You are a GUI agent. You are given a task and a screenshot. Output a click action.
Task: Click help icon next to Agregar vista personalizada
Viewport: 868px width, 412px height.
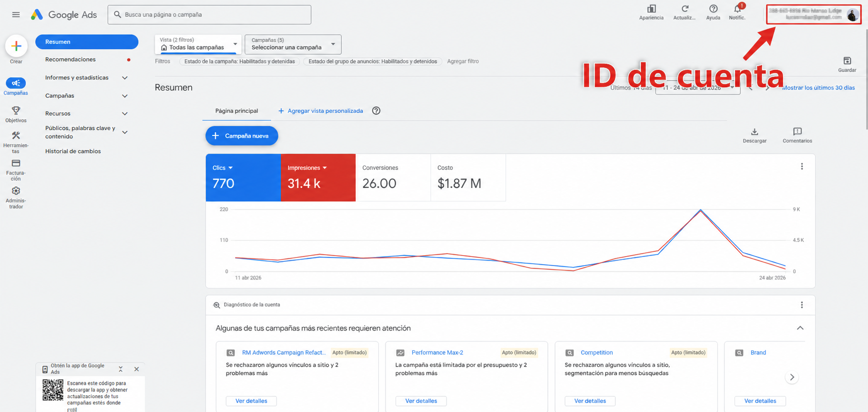point(376,111)
